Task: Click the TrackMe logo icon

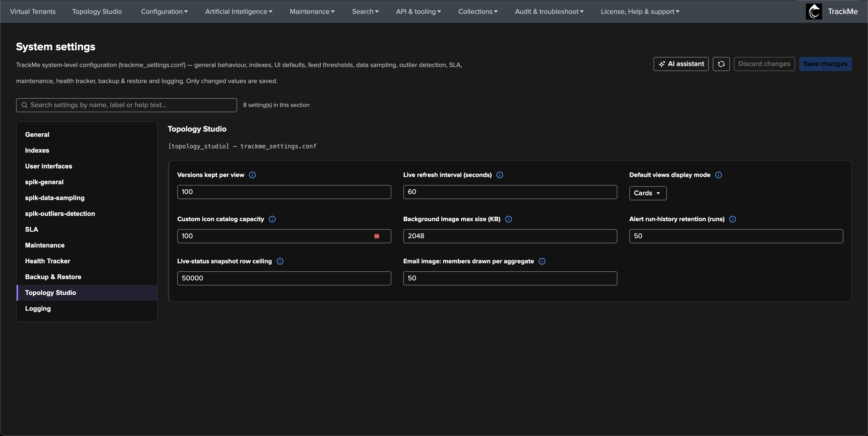Action: [x=814, y=12]
